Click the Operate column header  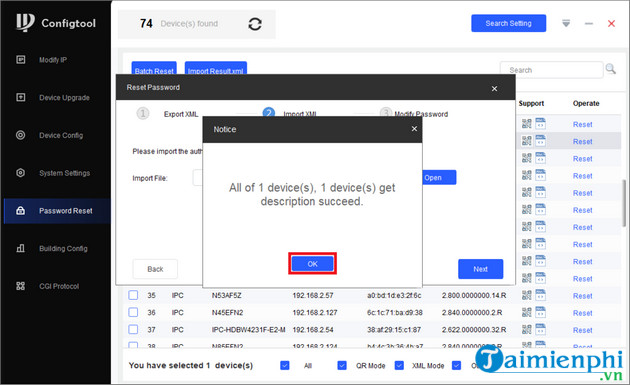coord(586,103)
